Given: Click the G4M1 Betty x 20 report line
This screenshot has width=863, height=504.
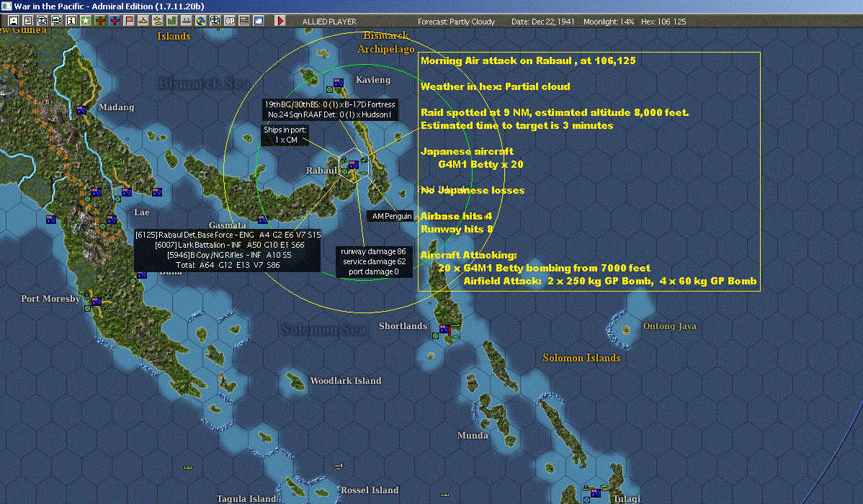Looking at the screenshot, I should [480, 164].
